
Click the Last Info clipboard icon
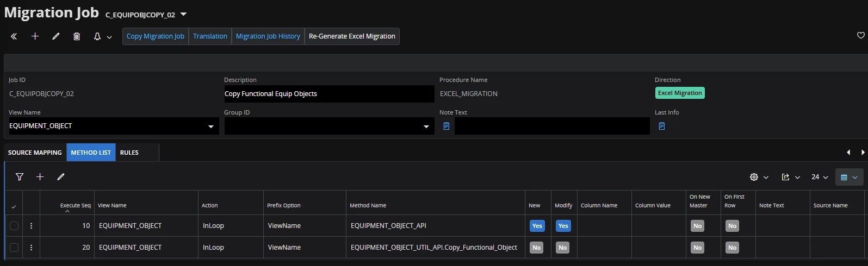tap(662, 126)
